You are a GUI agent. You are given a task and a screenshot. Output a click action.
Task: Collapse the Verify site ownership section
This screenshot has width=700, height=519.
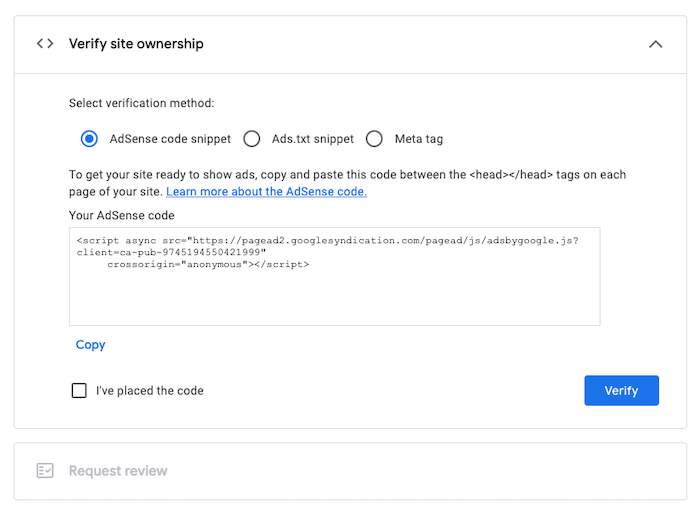pos(656,44)
